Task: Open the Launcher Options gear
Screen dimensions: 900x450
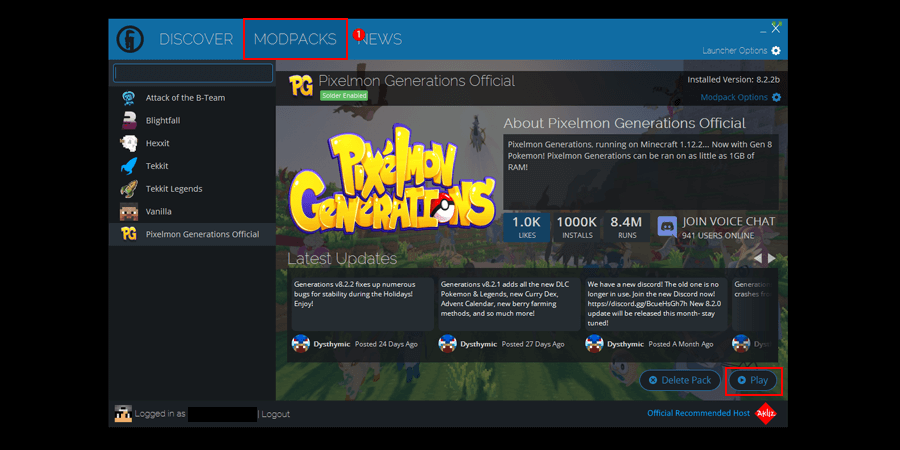Action: [776, 51]
